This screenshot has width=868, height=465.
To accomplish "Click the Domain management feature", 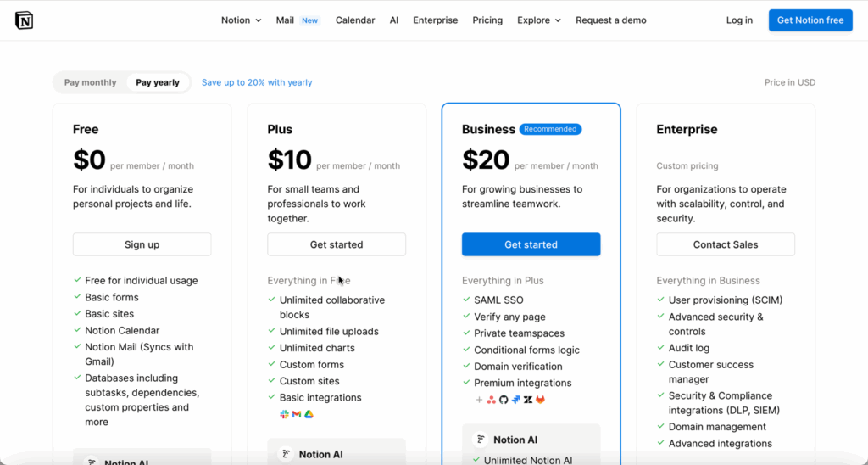I will (717, 427).
